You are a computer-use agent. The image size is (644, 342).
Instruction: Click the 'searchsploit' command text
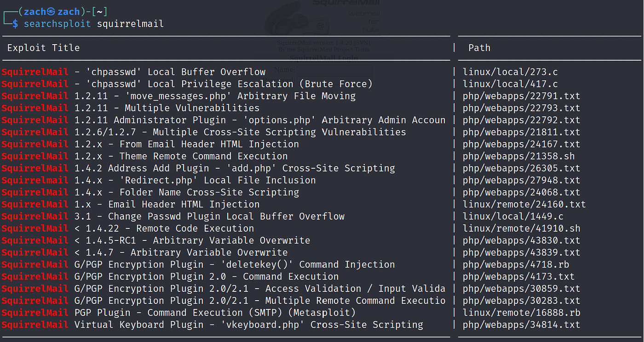[57, 23]
